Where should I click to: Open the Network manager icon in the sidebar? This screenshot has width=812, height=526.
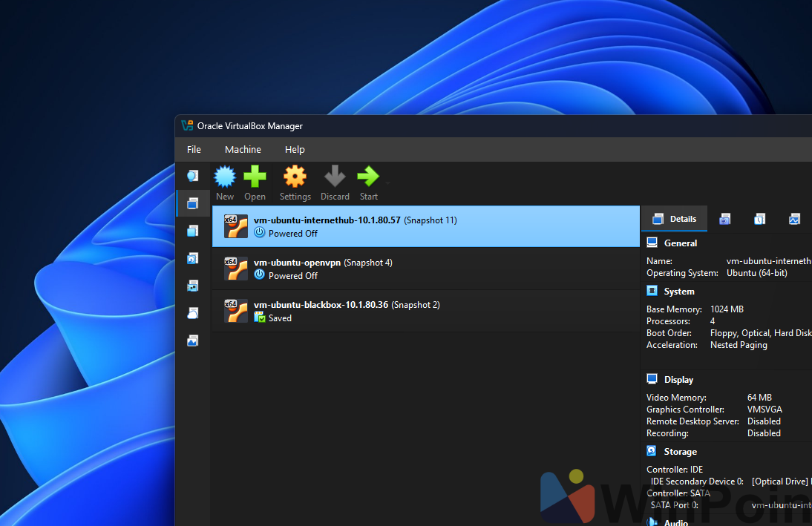click(x=192, y=286)
